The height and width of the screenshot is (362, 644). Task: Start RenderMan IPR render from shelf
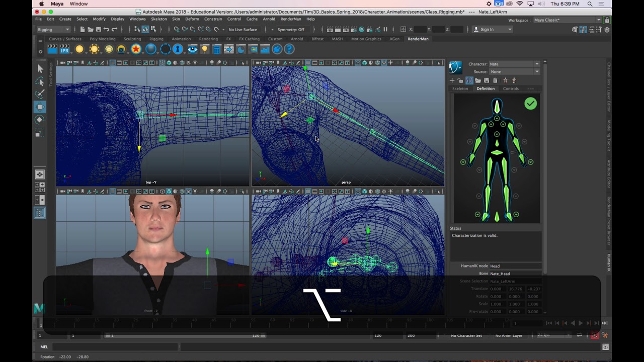pyautogui.click(x=65, y=49)
